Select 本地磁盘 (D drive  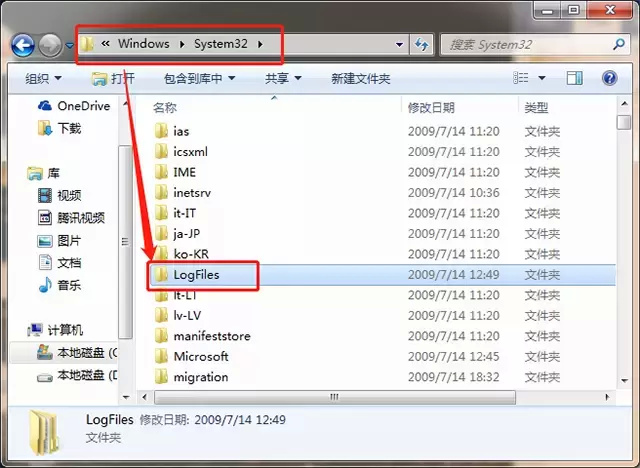[77, 375]
